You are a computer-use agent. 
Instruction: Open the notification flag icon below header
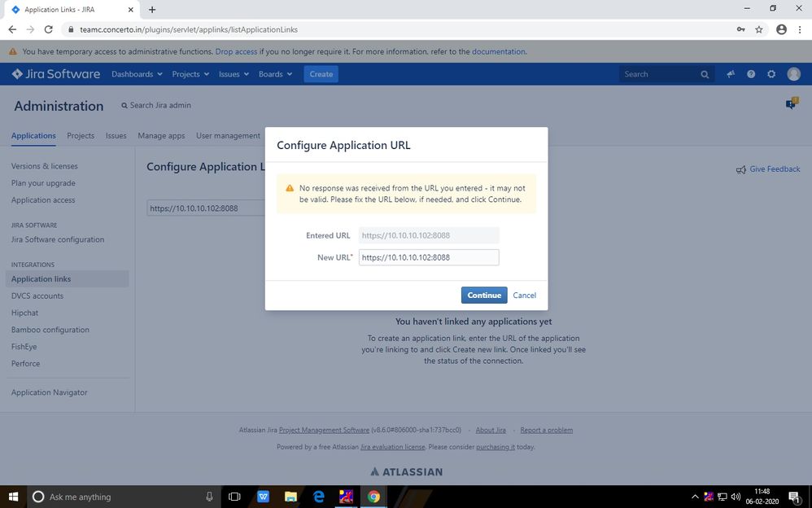tap(792, 103)
